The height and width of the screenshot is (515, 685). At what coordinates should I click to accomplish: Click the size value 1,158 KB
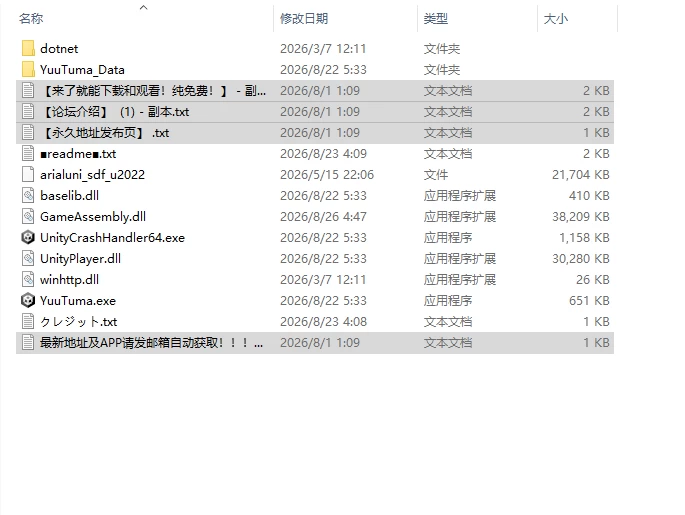pos(584,238)
